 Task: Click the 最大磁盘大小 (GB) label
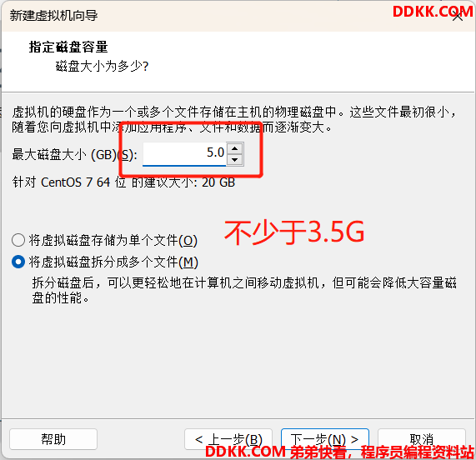pyautogui.click(x=74, y=155)
